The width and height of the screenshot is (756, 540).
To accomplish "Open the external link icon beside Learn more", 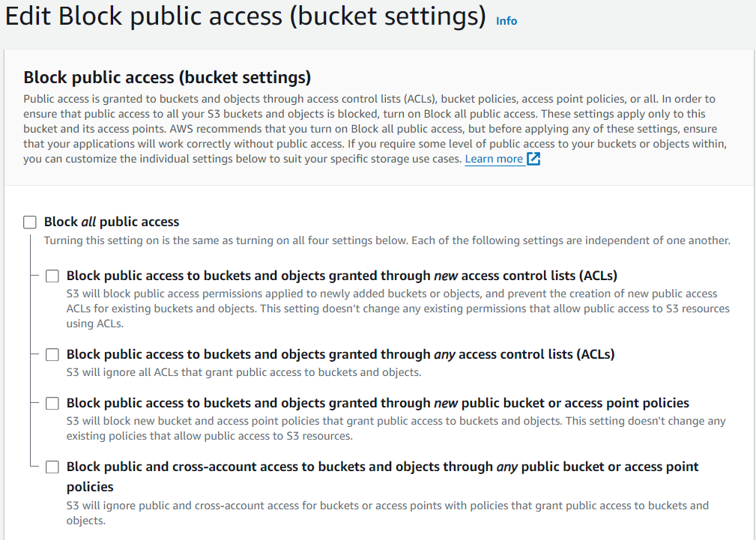I will pos(533,159).
